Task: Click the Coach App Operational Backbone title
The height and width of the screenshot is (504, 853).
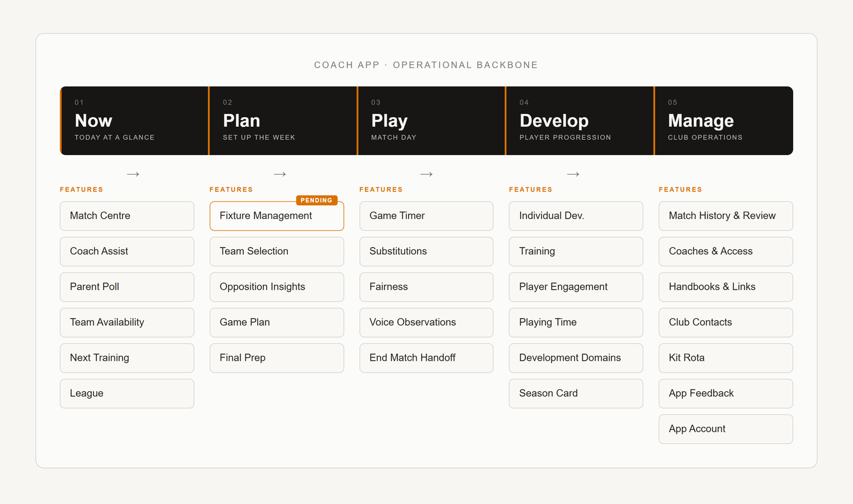Action: [426, 65]
